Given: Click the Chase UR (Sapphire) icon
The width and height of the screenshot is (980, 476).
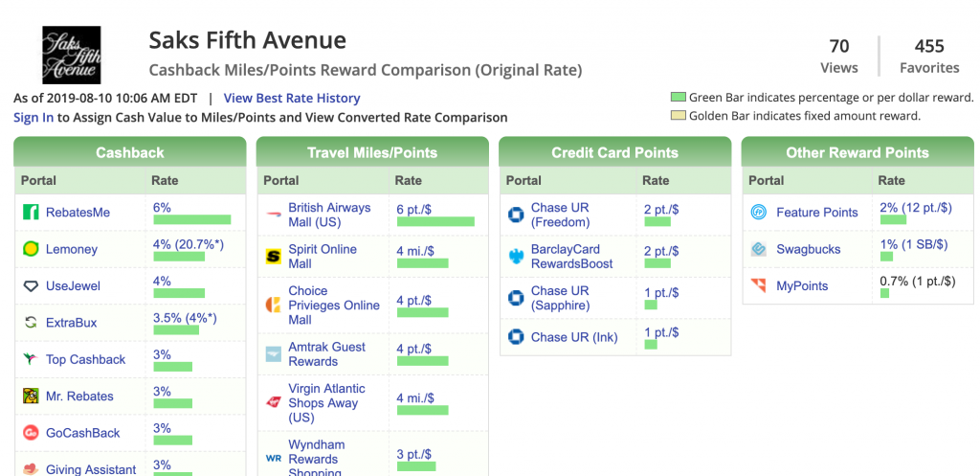Looking at the screenshot, I should click(x=516, y=298).
